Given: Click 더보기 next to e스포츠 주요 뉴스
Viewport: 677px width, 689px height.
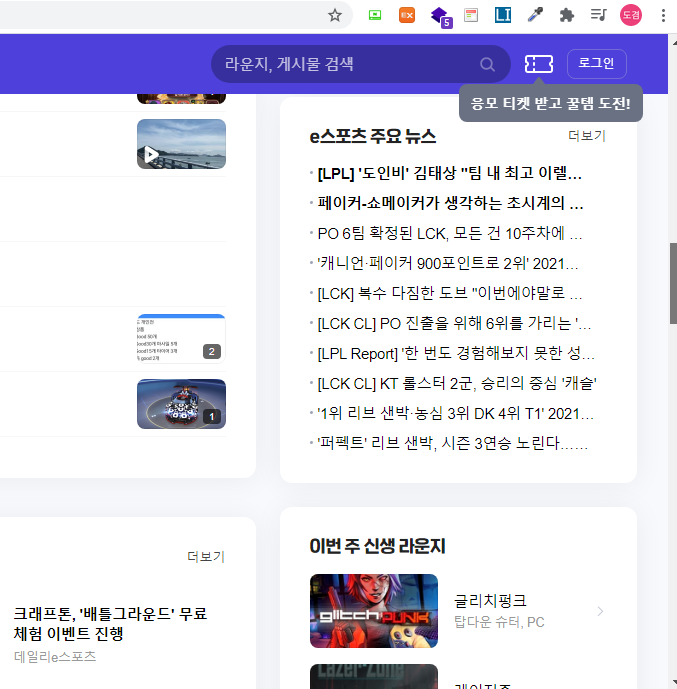Looking at the screenshot, I should [587, 135].
